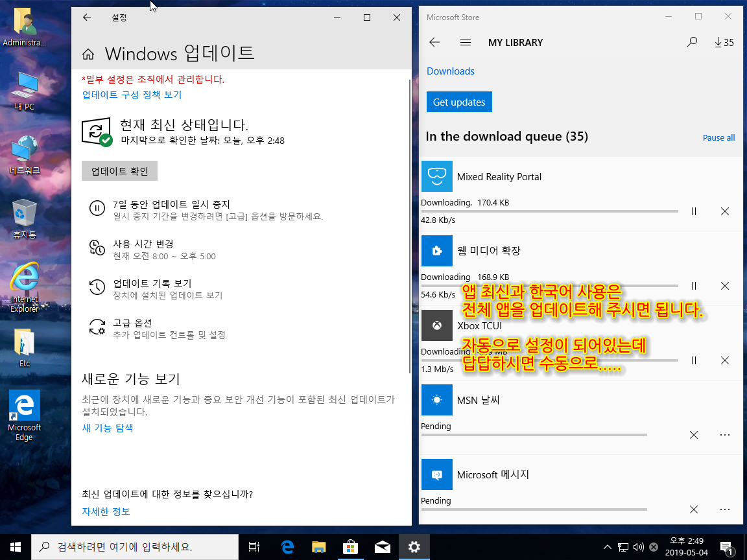Cancel Mixed Reality Portal download
Screen dimensions: 747x560
(724, 211)
